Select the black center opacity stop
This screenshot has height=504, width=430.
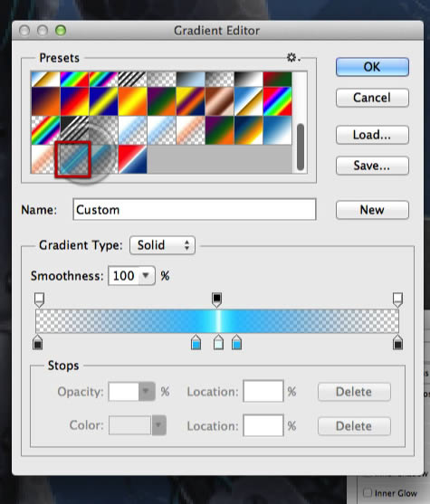coord(217,300)
